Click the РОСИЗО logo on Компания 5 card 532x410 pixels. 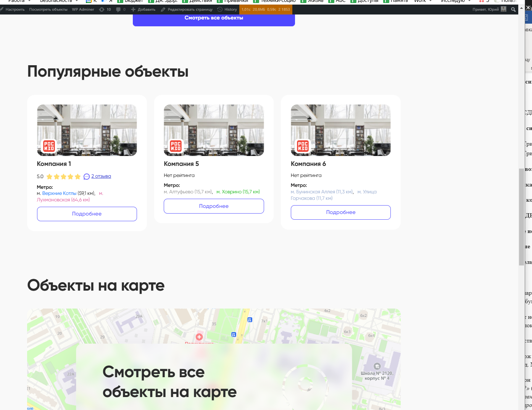[176, 146]
